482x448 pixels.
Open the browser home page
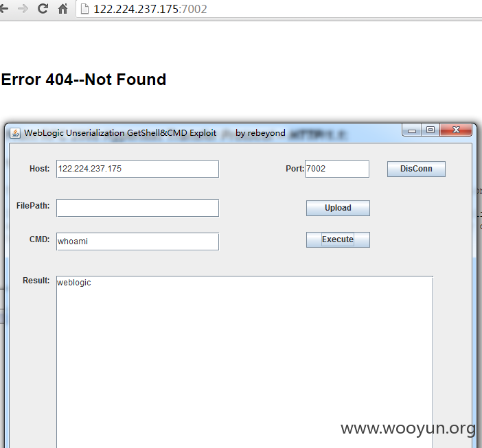tap(62, 9)
